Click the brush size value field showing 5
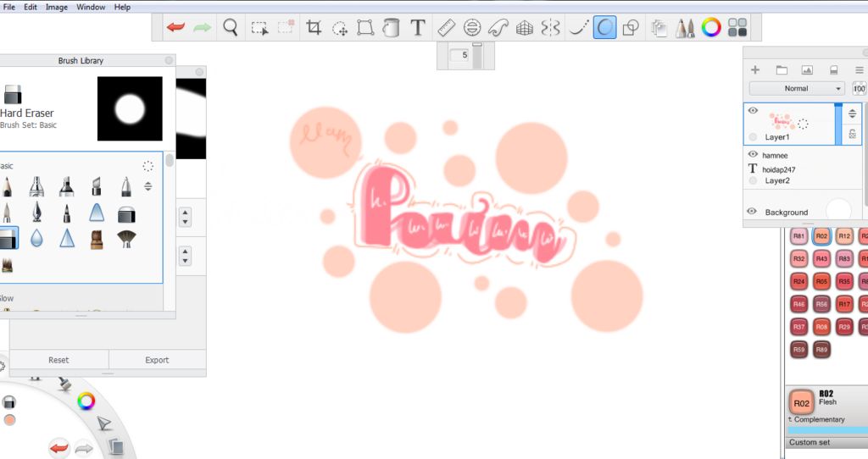This screenshot has width=868, height=459. click(x=459, y=55)
